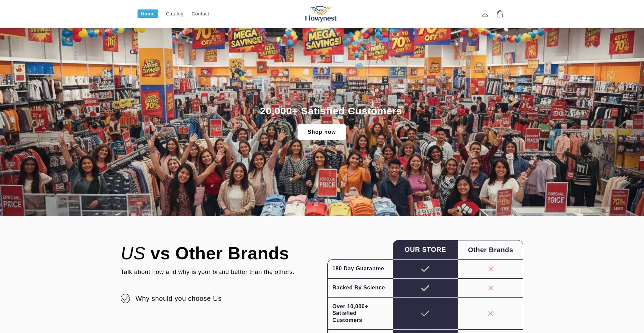Click the red X for 180 Day Guarantee

[x=491, y=269]
